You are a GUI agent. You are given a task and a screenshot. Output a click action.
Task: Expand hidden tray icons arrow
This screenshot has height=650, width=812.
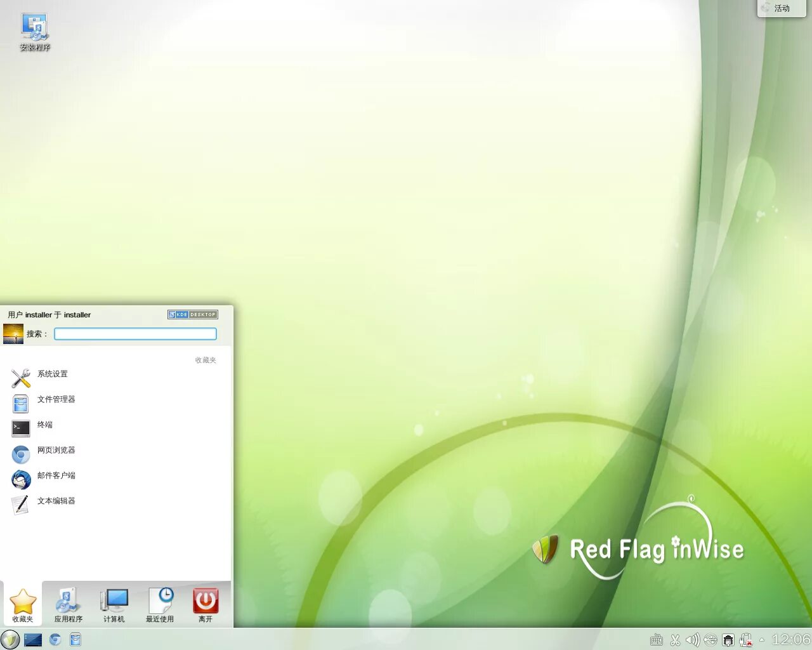pos(762,640)
